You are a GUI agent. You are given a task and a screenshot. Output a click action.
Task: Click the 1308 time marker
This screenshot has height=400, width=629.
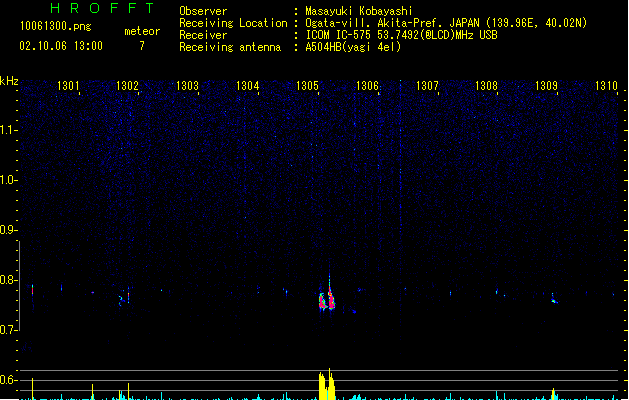click(486, 86)
